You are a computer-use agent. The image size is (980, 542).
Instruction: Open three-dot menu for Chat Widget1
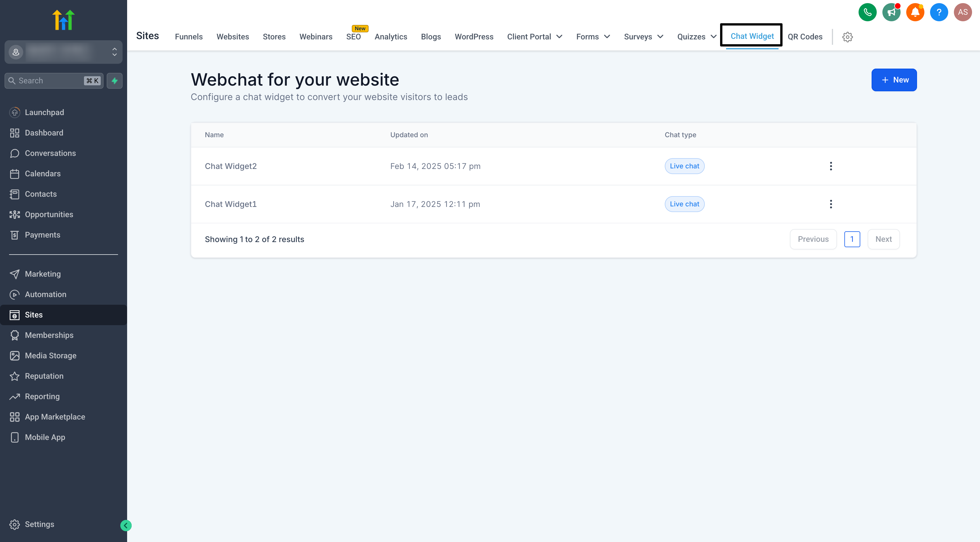[830, 204]
